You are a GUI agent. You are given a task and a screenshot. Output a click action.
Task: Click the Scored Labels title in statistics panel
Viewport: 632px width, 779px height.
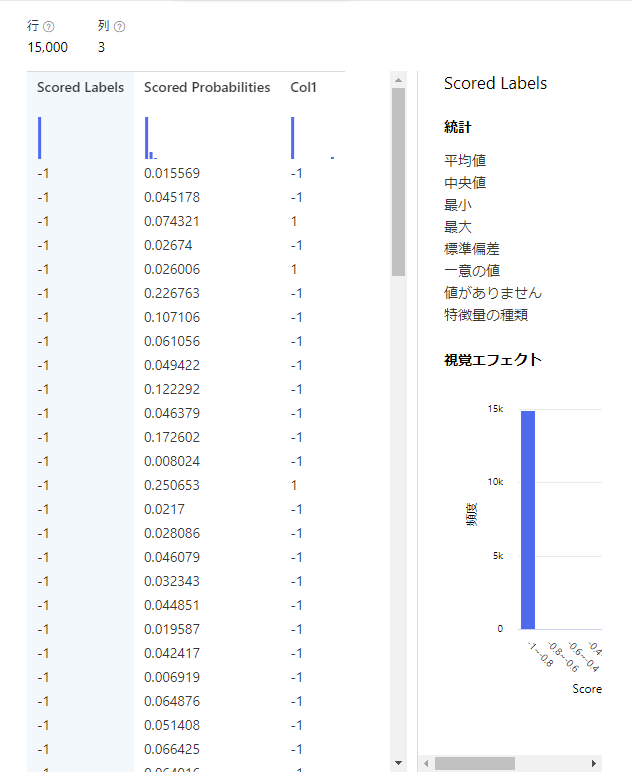click(495, 83)
